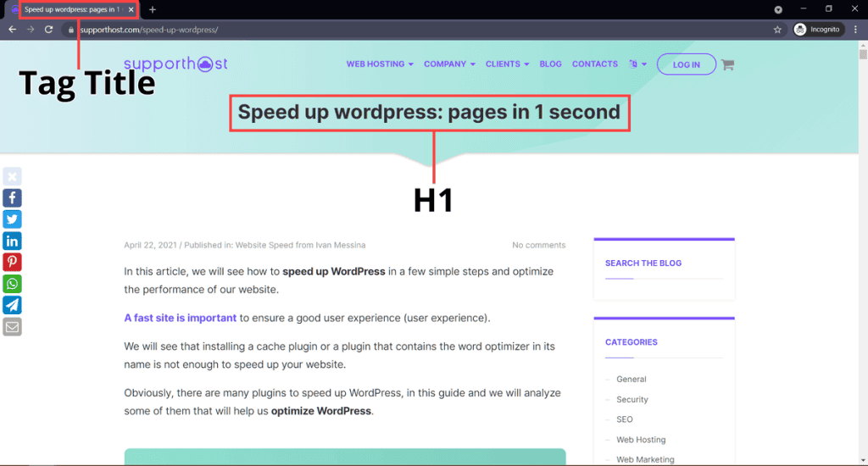The image size is (868, 466).
Task: Go back to the previous page
Action: tap(12, 30)
